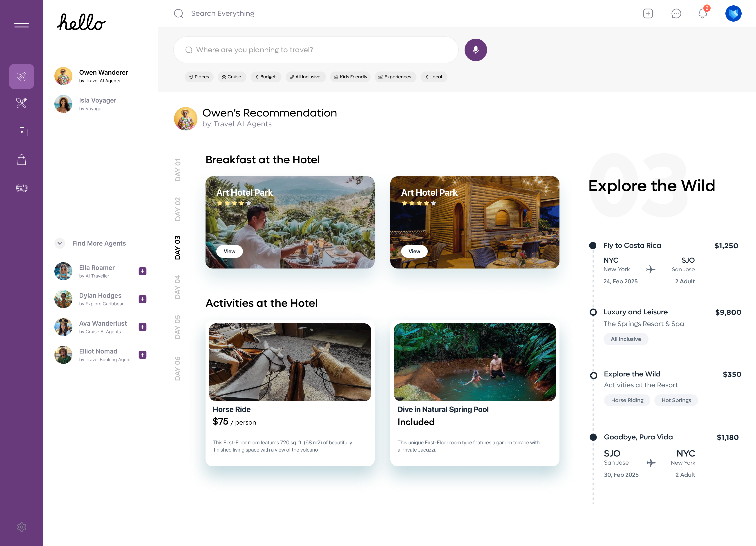The image size is (756, 546).
Task: Open the briefcase sidebar icon
Action: pyautogui.click(x=22, y=132)
